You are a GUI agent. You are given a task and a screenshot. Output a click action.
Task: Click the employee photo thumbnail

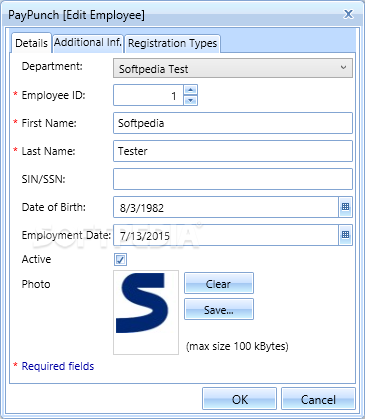146,312
